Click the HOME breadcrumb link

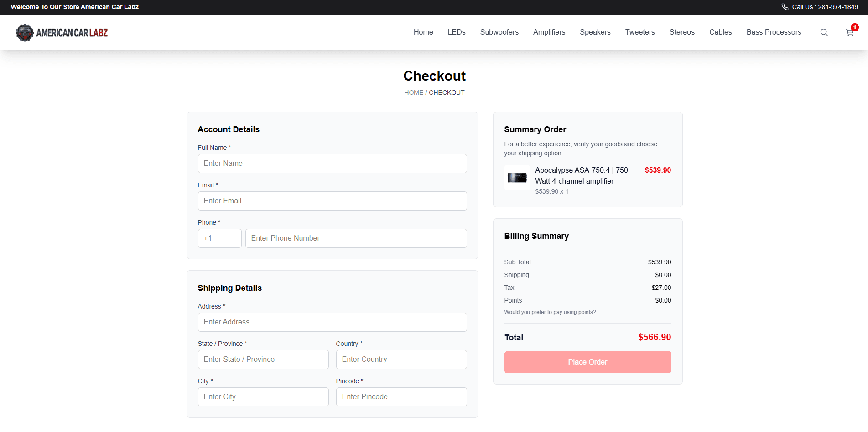[414, 93]
